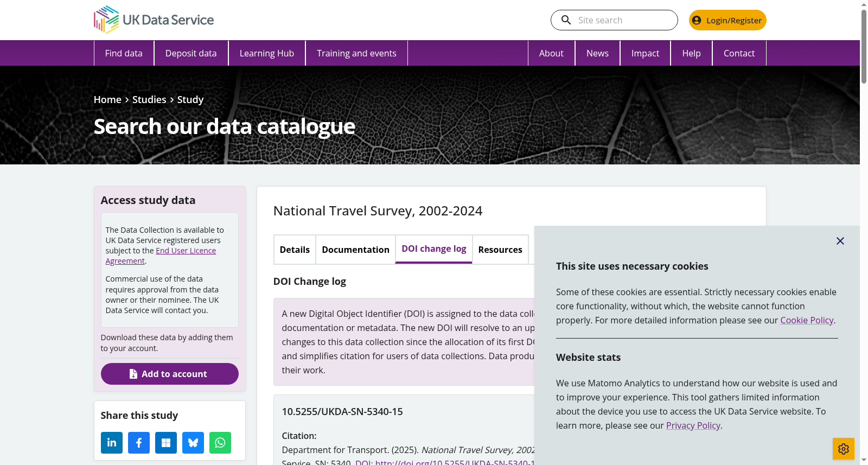Open the Contact page

point(739,53)
